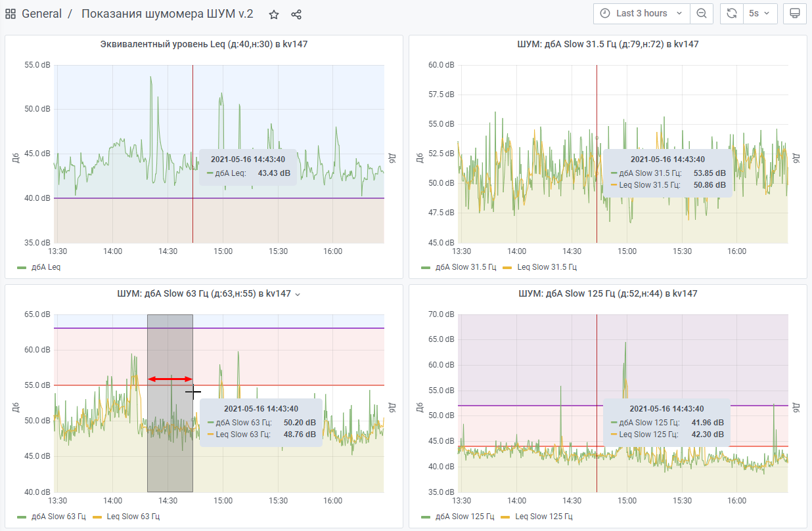The height and width of the screenshot is (531, 812).
Task: Open the 63 Гц panel title menu chevron
Action: click(298, 294)
